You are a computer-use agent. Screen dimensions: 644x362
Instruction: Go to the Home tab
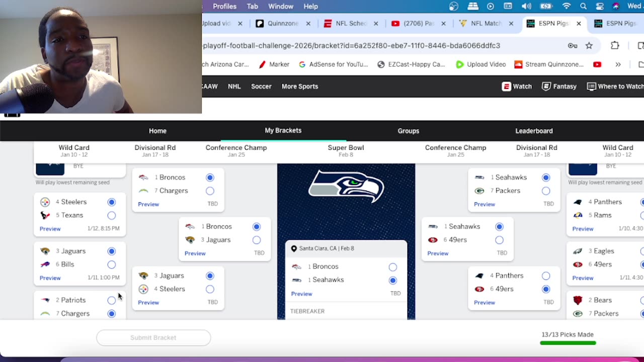(x=157, y=131)
